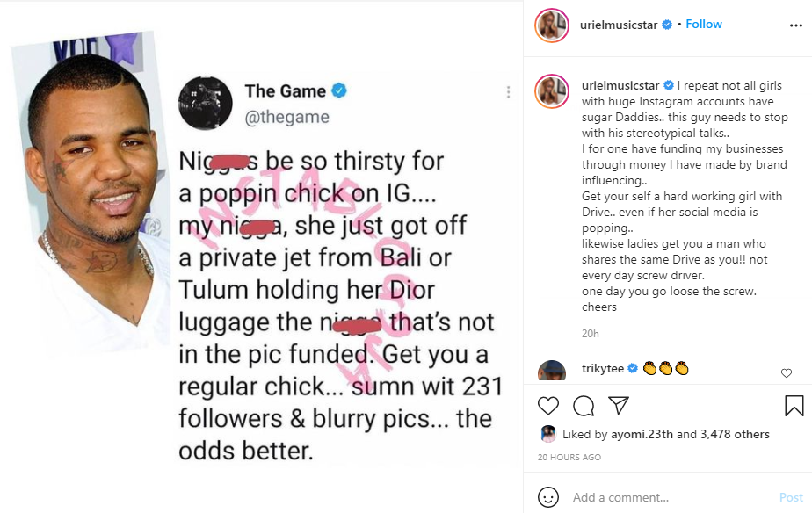Click the Post button to submit comment
812x513 pixels.
pos(791,497)
